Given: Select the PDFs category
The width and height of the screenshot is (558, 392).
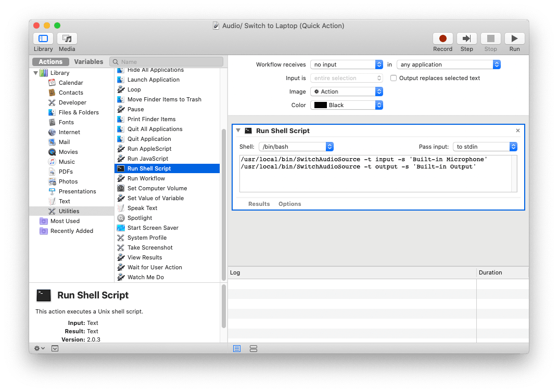Looking at the screenshot, I should point(66,172).
